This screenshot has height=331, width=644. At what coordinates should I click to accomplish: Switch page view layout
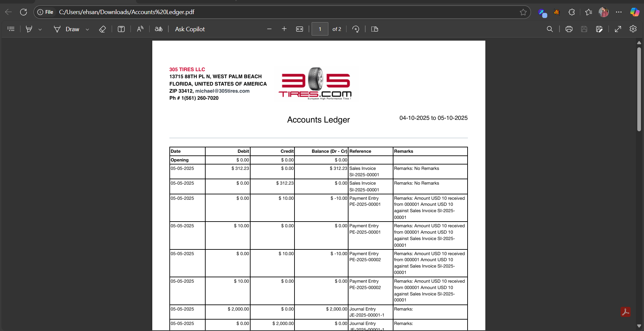click(x=375, y=29)
